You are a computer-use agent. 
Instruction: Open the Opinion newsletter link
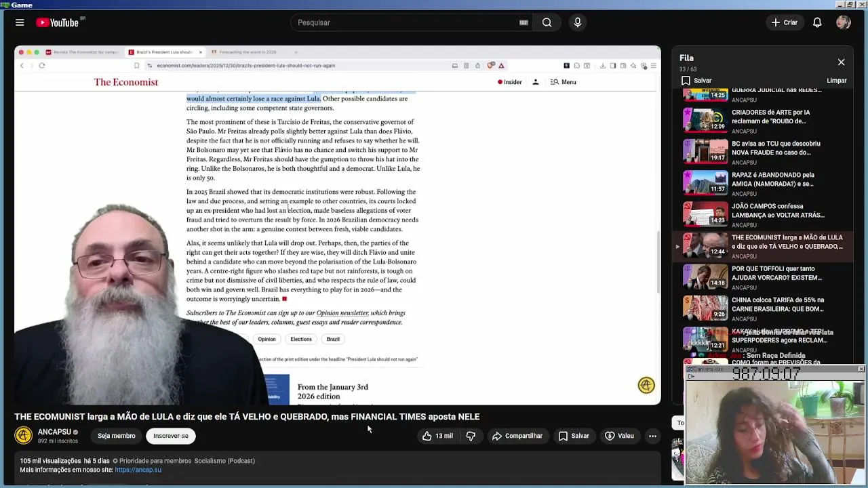(342, 313)
